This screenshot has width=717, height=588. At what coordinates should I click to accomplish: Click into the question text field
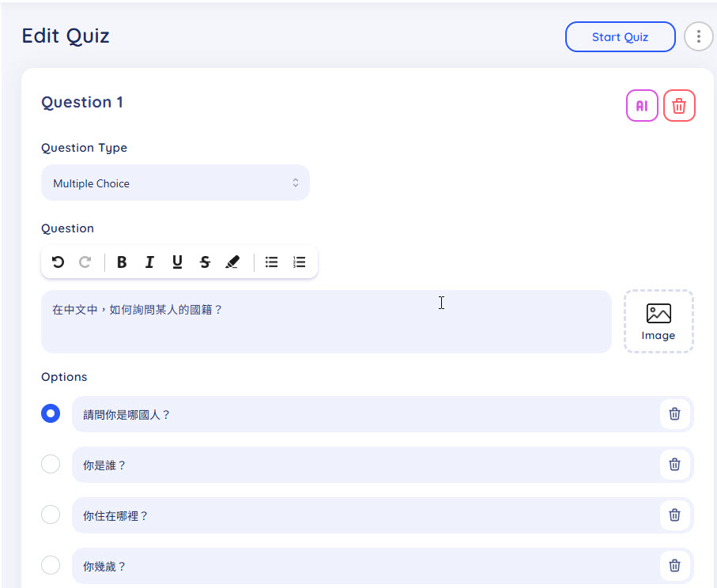click(x=326, y=321)
